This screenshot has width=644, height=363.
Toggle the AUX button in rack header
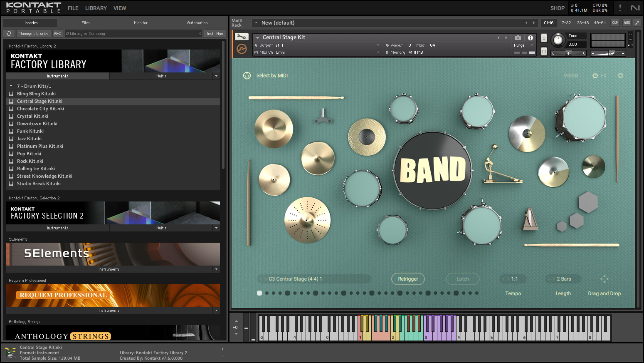[627, 22]
